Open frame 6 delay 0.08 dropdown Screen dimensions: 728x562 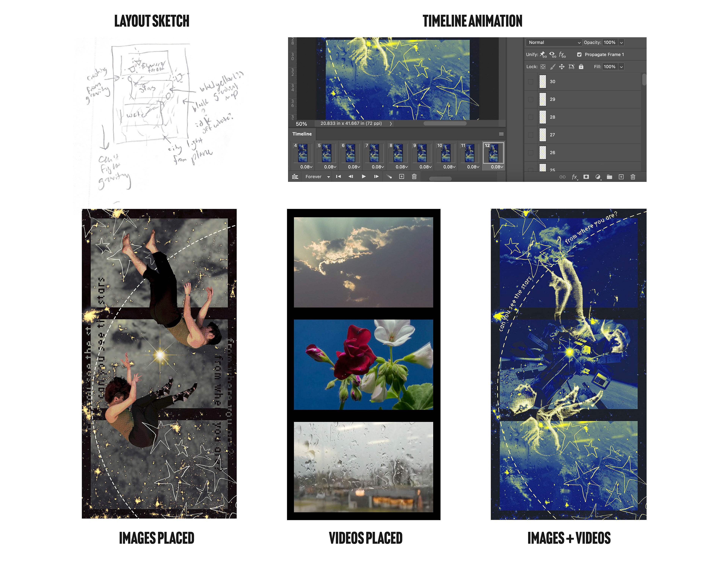[x=354, y=167]
